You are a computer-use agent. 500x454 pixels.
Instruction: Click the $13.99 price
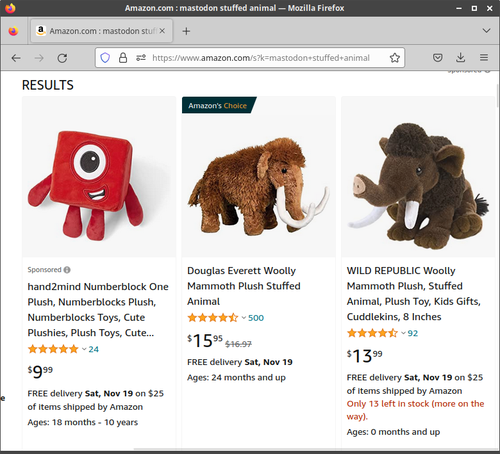tap(365, 356)
